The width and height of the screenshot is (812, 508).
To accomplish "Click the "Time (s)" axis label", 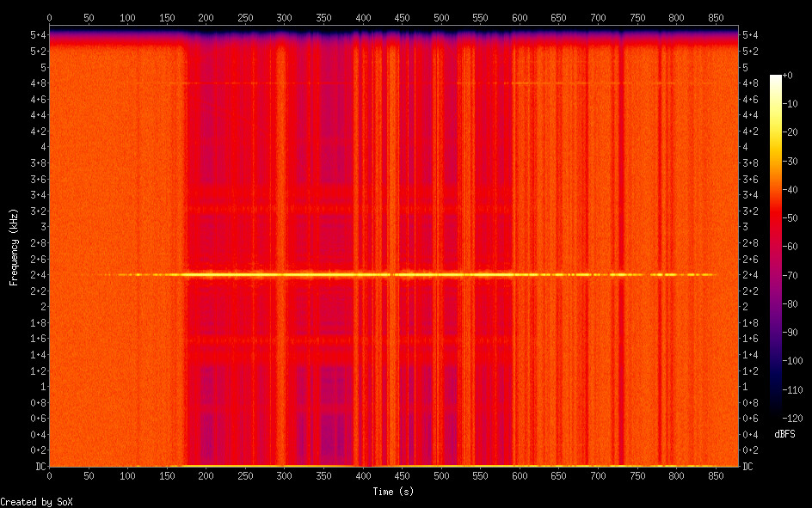I will point(395,492).
